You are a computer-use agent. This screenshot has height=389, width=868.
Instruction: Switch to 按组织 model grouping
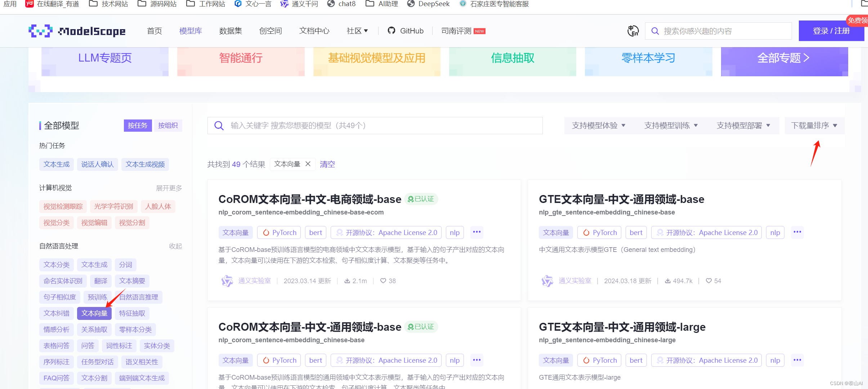(x=168, y=125)
